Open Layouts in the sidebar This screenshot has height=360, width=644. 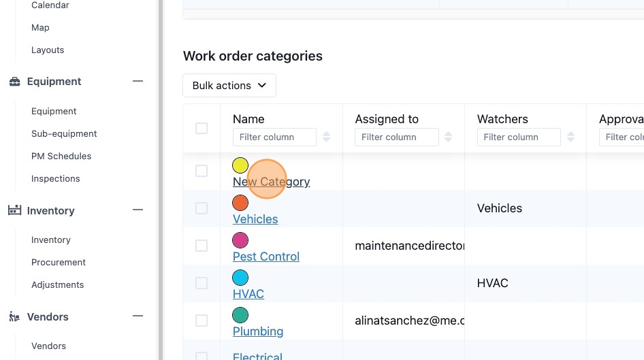48,50
